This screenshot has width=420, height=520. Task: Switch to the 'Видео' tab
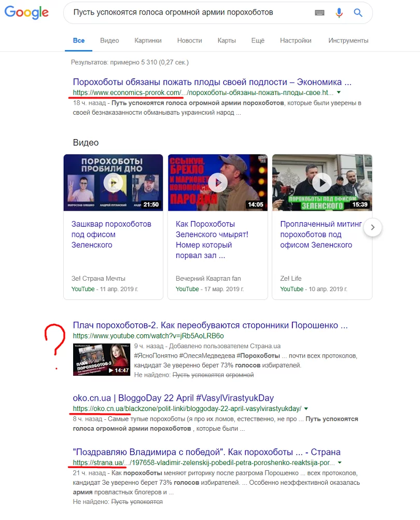coord(109,40)
